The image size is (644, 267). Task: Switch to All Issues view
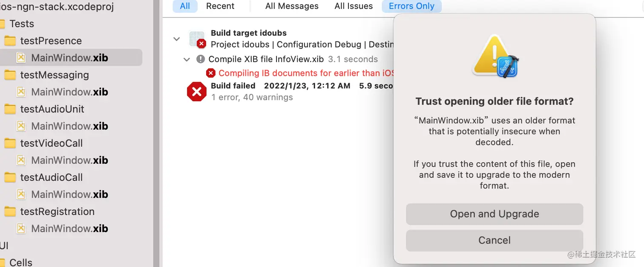354,6
